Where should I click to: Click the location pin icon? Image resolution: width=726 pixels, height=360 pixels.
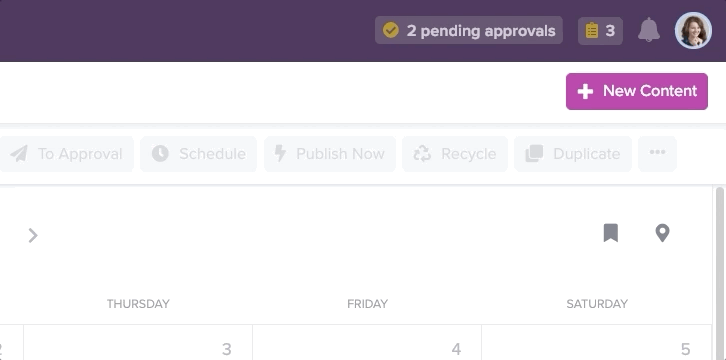click(663, 233)
